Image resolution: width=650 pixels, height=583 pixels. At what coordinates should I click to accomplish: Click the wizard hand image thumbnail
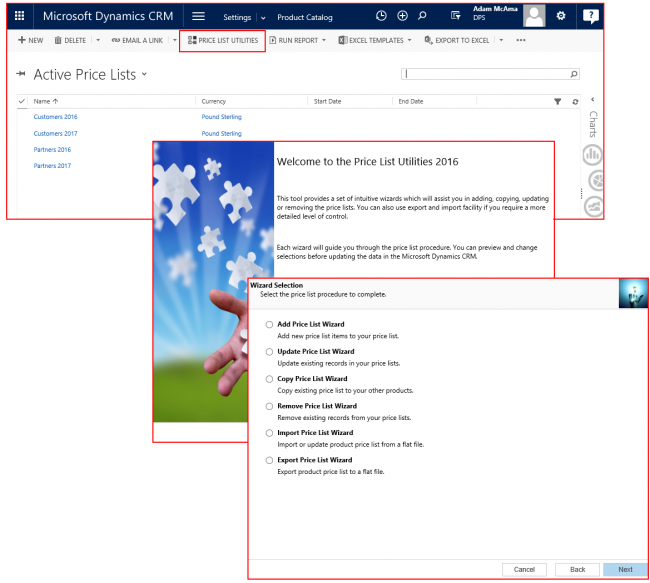(633, 294)
